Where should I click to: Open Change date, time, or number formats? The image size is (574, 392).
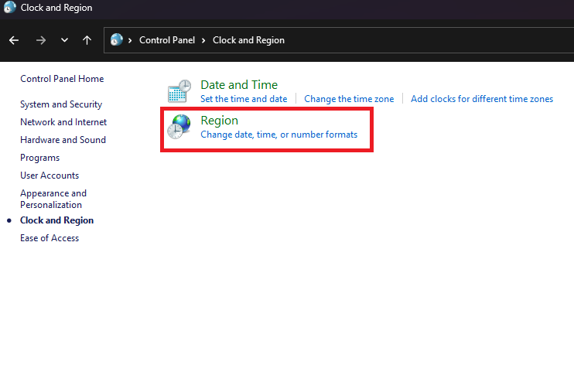click(278, 135)
